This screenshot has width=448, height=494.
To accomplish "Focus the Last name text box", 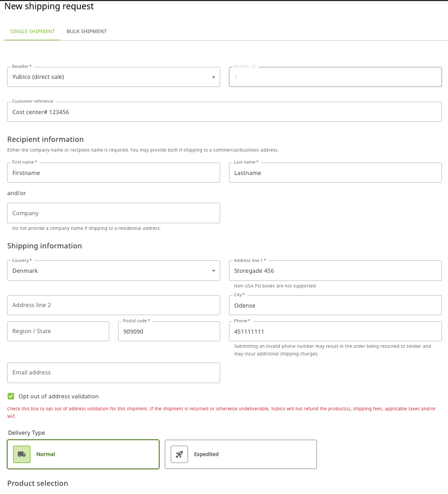I will [x=335, y=173].
